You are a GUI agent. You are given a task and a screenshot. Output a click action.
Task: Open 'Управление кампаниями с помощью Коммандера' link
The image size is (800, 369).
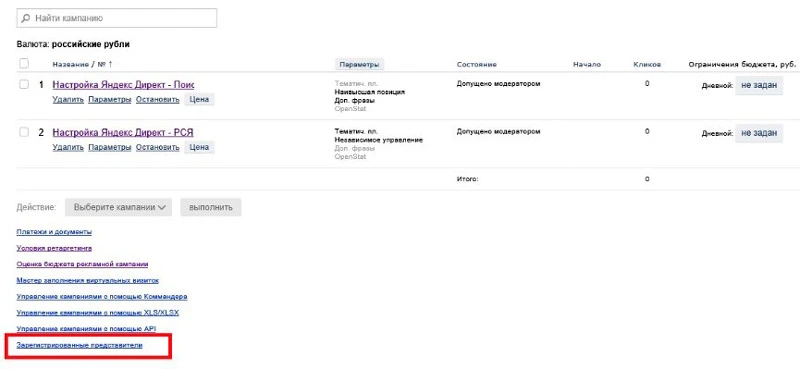pos(102,297)
